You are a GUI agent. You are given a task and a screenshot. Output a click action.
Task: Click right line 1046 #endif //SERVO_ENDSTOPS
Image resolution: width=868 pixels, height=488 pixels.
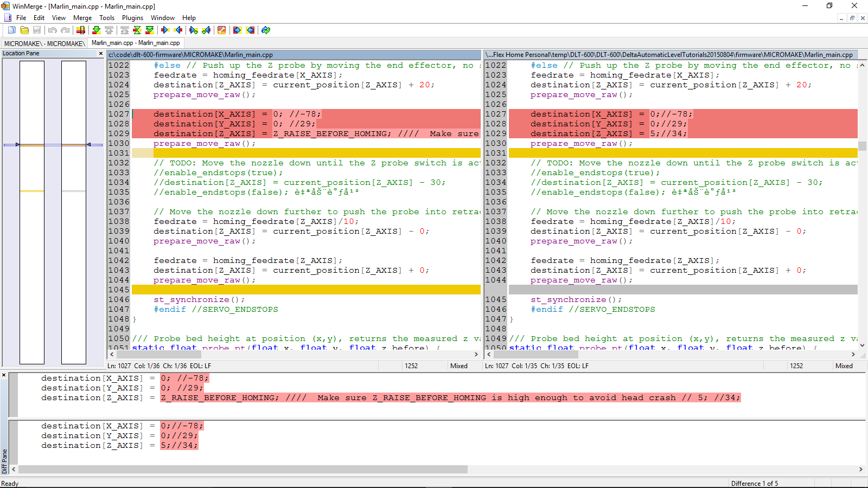593,310
